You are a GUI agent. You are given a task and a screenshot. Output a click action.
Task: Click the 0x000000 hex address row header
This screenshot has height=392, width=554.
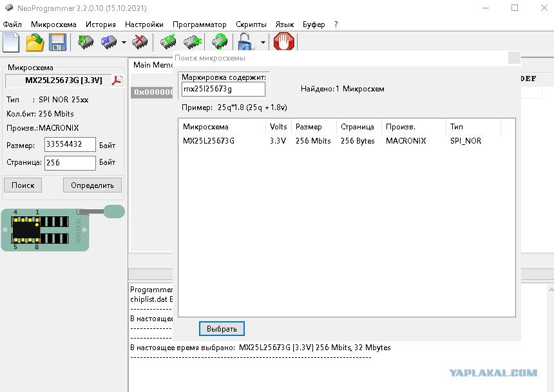click(x=152, y=92)
